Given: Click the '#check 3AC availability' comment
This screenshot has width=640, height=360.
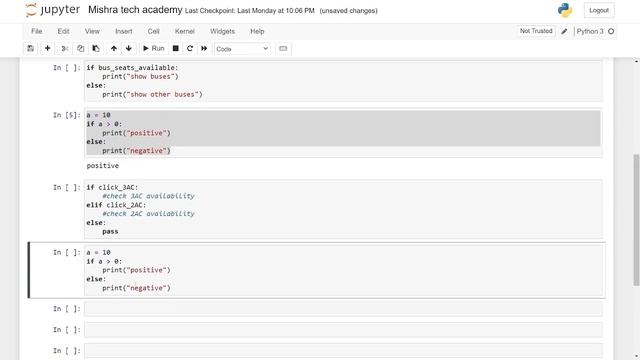Looking at the screenshot, I should point(148,196).
